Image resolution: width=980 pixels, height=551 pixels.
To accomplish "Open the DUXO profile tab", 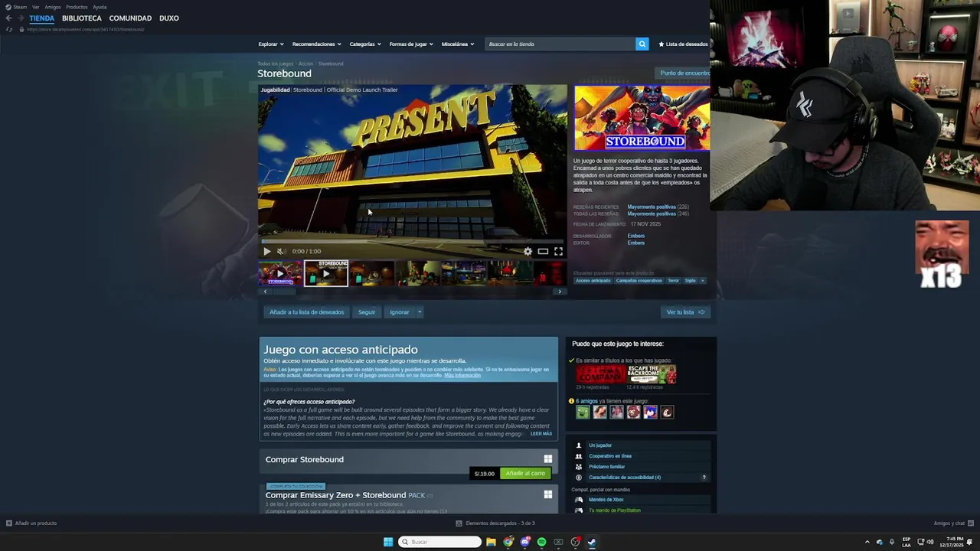I will pyautogui.click(x=168, y=18).
